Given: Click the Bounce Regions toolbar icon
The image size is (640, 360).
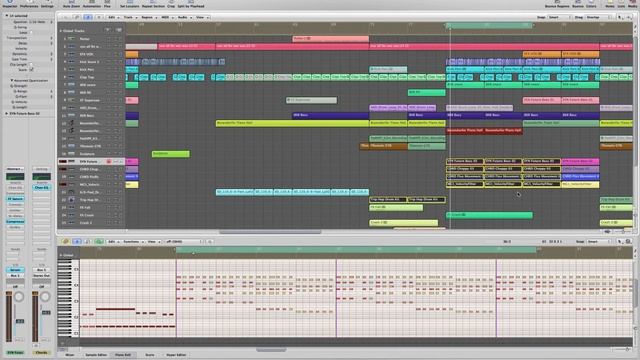Looking at the screenshot, I should point(557,4).
